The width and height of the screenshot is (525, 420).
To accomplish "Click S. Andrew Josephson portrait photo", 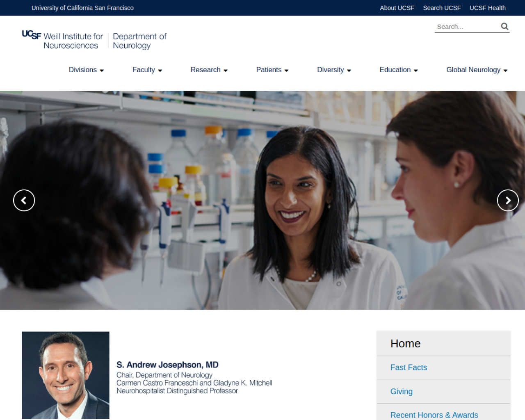I will pos(66,375).
